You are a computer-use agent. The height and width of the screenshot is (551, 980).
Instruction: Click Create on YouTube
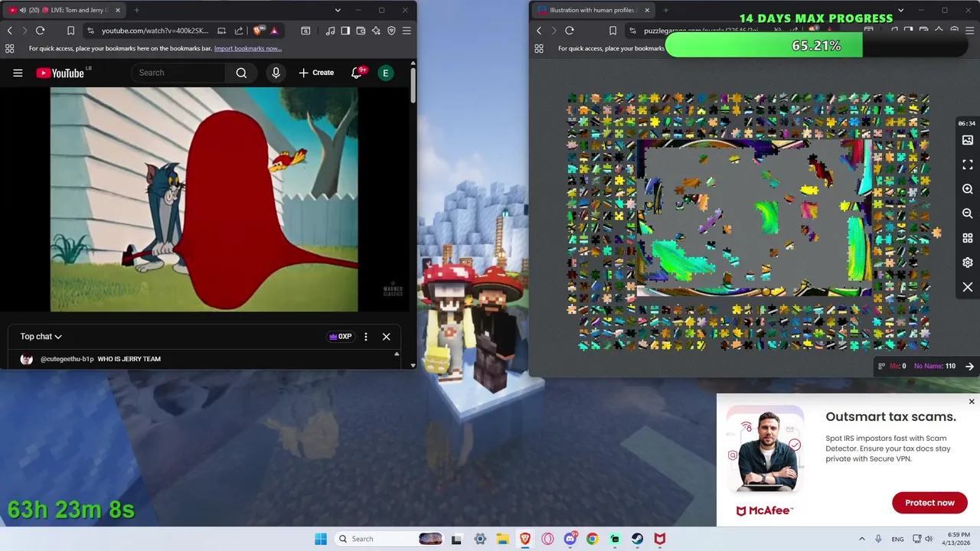316,73
